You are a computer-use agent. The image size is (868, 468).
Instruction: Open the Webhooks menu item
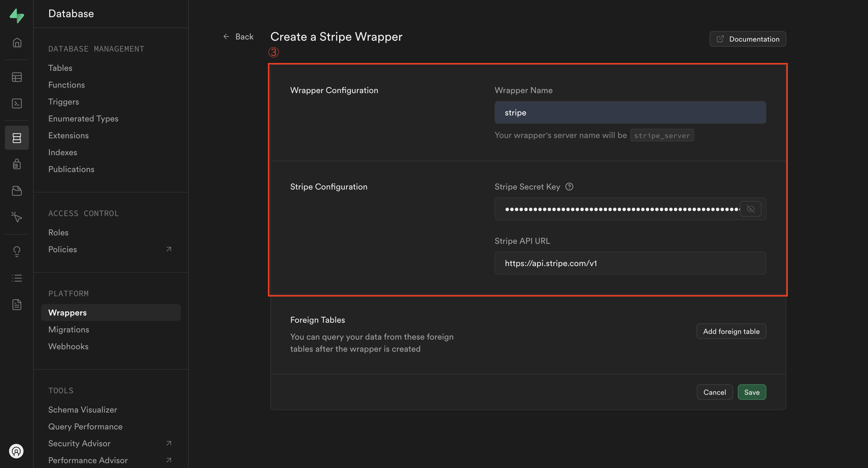coord(68,346)
